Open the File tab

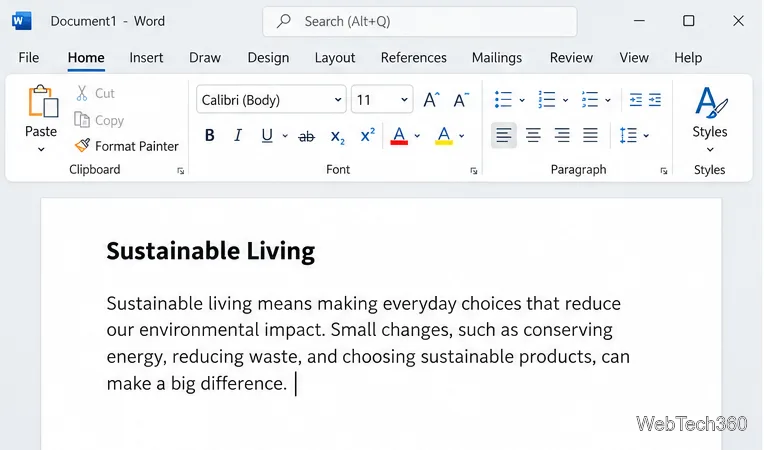(x=29, y=57)
